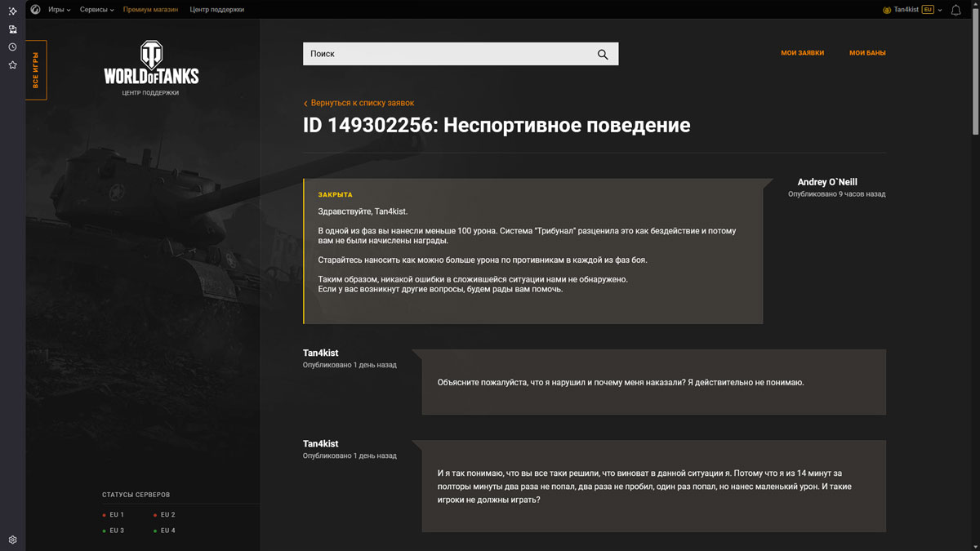Screen dimensions: 980x551
Task: Click the EU 4 server status
Action: point(164,531)
